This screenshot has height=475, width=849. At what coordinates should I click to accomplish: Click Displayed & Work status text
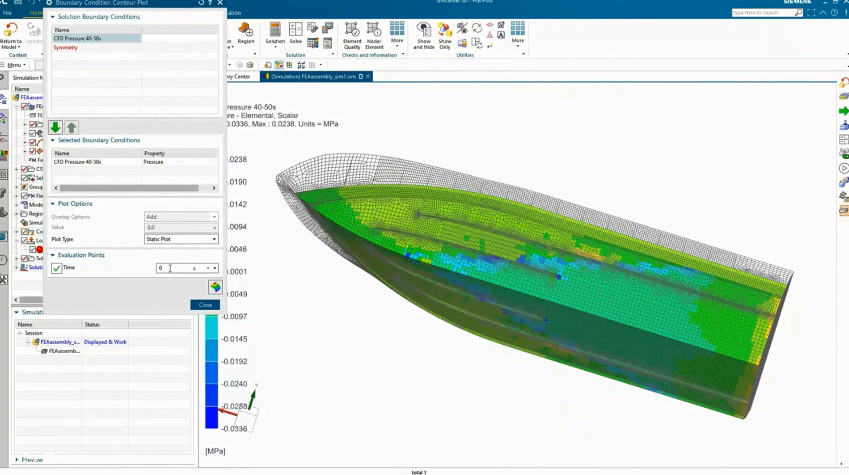tap(105, 342)
